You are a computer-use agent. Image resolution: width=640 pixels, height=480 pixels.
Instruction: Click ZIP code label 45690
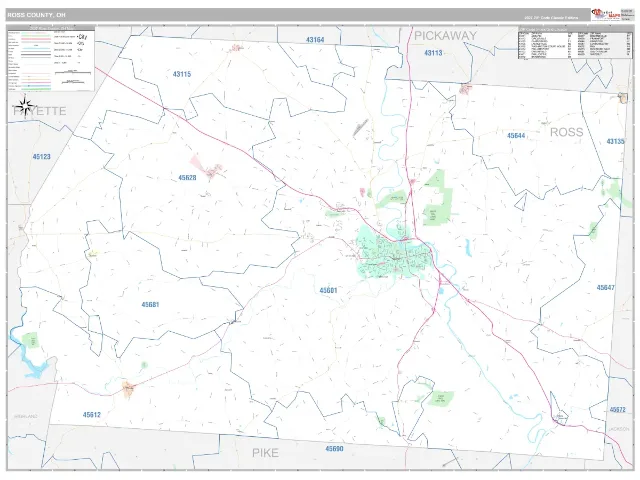pos(334,449)
